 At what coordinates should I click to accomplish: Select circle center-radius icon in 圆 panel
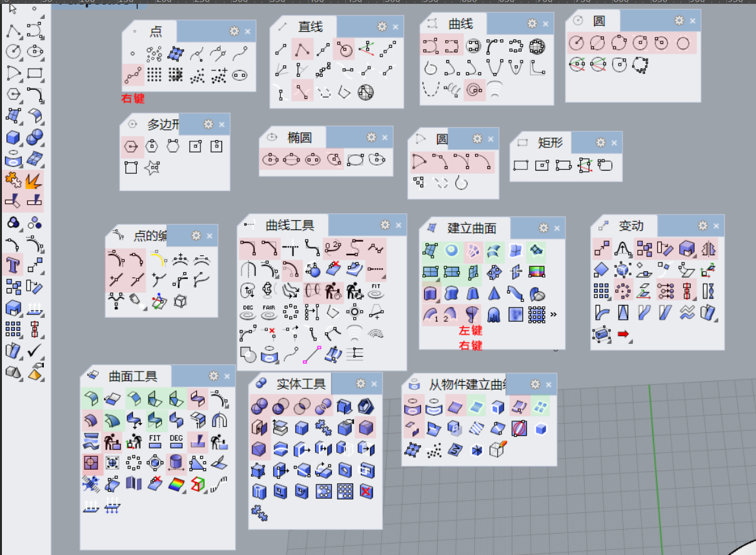576,43
